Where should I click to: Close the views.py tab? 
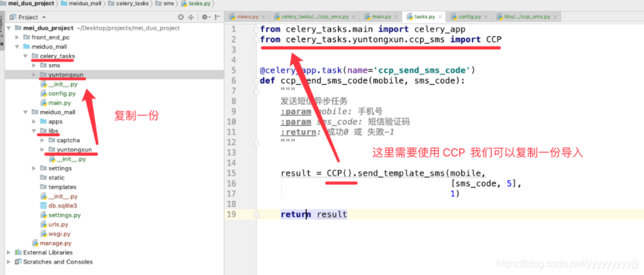tap(263, 17)
